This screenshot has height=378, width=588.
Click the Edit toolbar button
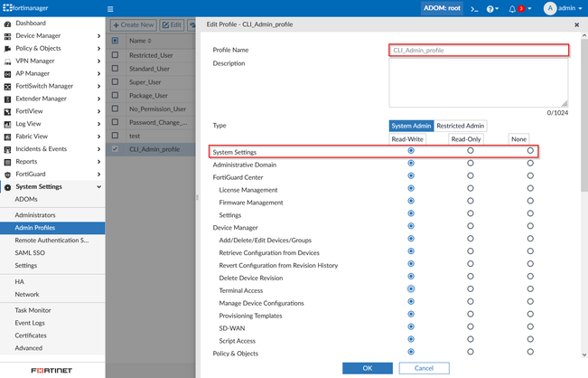pos(172,25)
